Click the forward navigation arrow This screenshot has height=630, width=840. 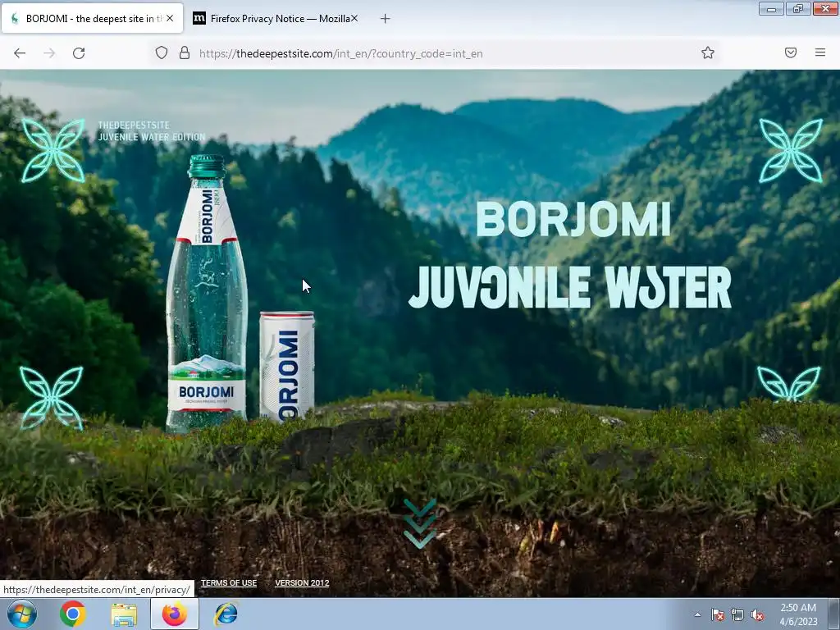pos(49,53)
